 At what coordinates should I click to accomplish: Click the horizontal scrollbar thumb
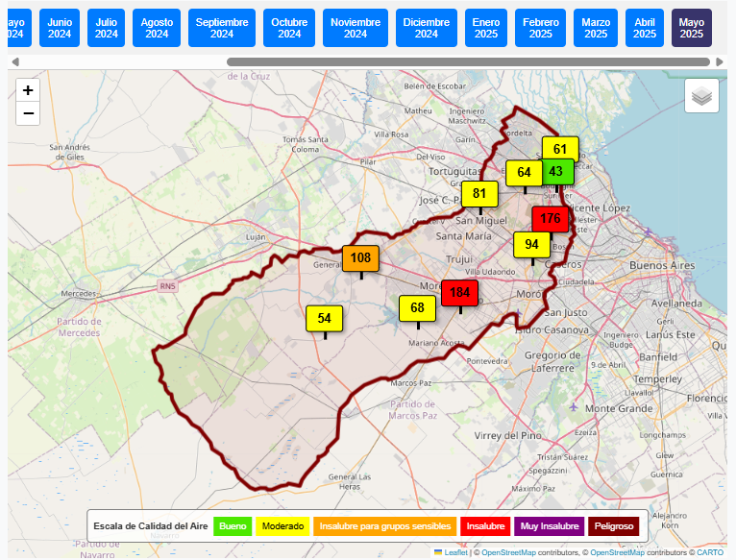[468, 62]
